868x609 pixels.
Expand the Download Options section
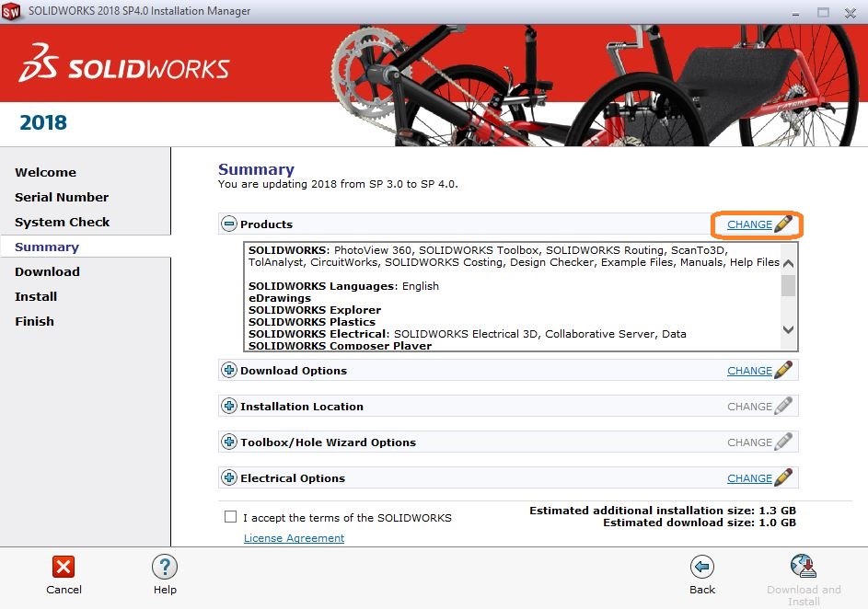pos(228,370)
